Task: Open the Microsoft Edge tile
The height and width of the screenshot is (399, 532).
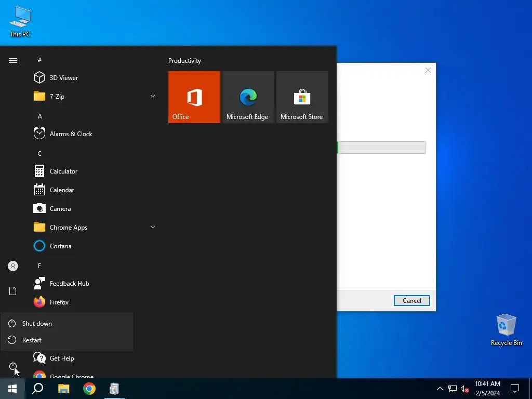Action: coord(248,97)
